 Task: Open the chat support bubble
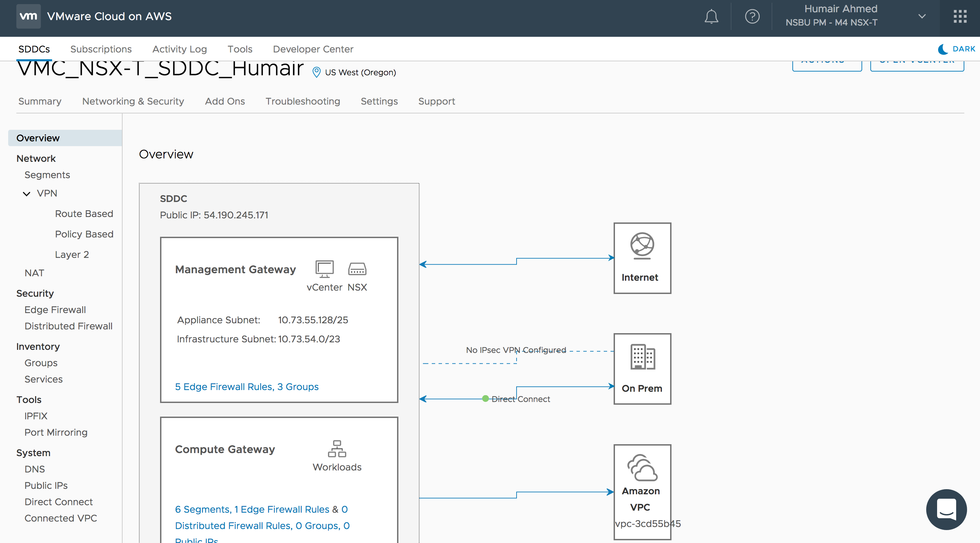(x=946, y=509)
